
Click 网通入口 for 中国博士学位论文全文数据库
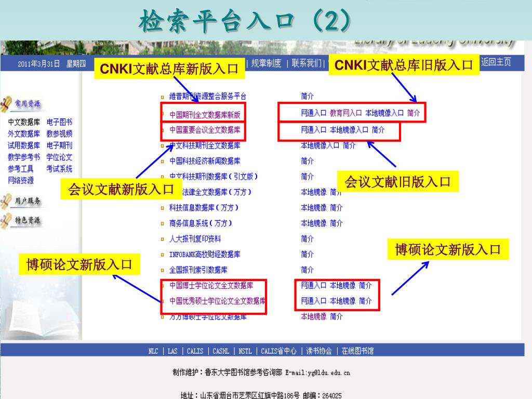pyautogui.click(x=314, y=286)
